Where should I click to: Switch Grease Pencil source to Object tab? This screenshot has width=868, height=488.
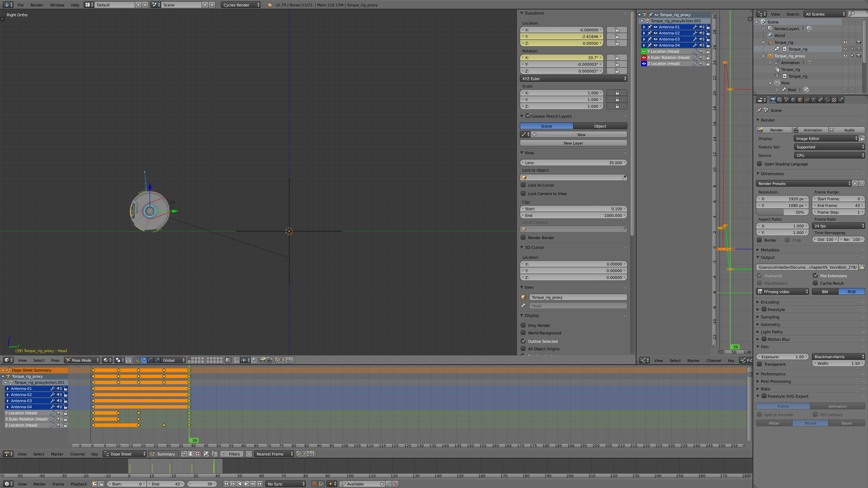pyautogui.click(x=600, y=126)
